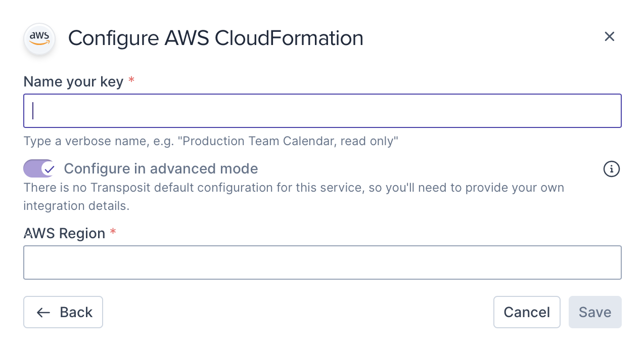644x350 pixels.
Task: Click the 'Type a verbose name' hint text
Action: click(211, 141)
